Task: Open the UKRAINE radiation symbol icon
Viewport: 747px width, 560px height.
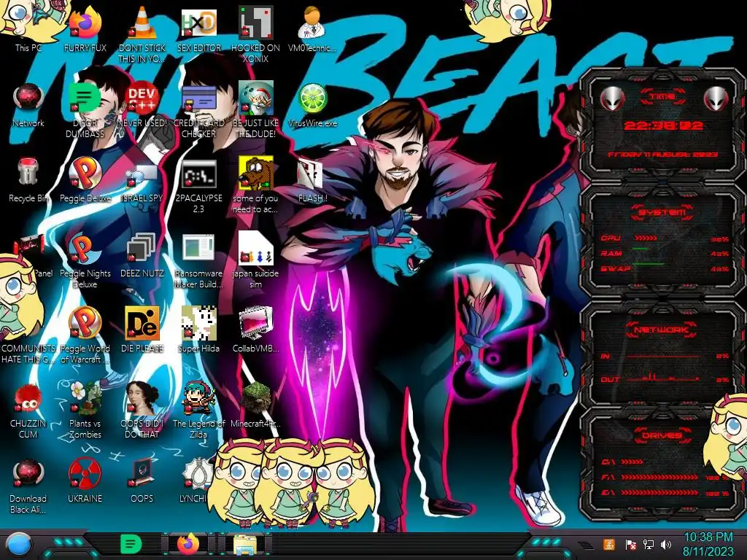Action: tap(85, 481)
